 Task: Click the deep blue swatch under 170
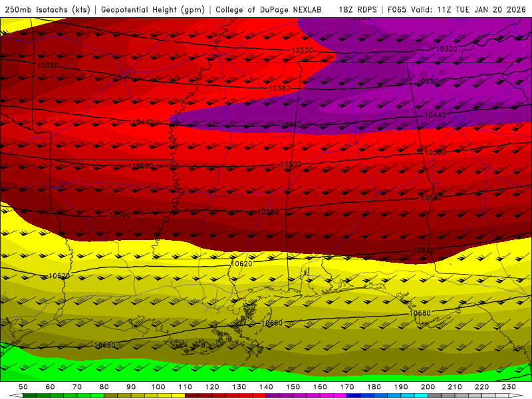353,396
